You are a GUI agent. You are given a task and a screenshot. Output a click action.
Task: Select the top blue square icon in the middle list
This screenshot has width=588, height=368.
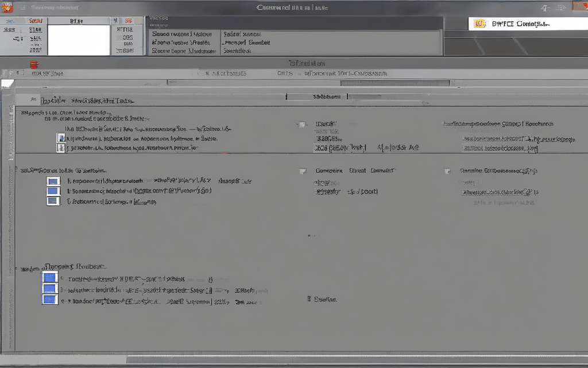53,181
